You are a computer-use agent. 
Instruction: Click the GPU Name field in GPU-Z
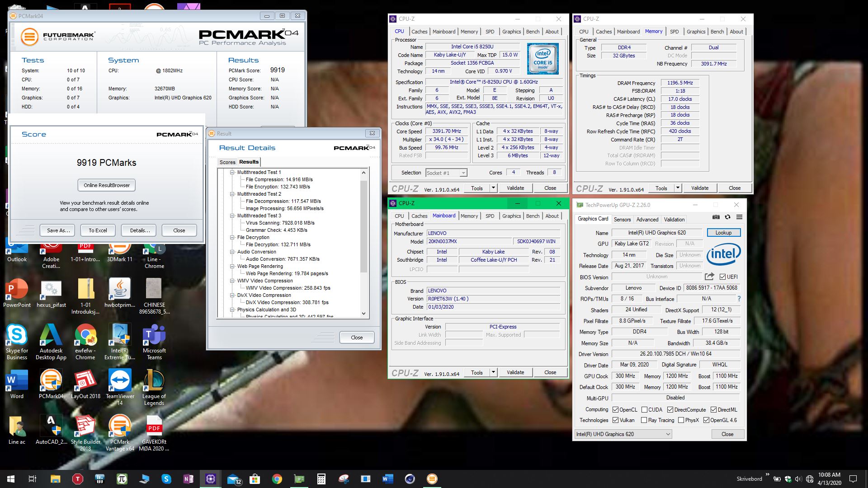coord(657,233)
